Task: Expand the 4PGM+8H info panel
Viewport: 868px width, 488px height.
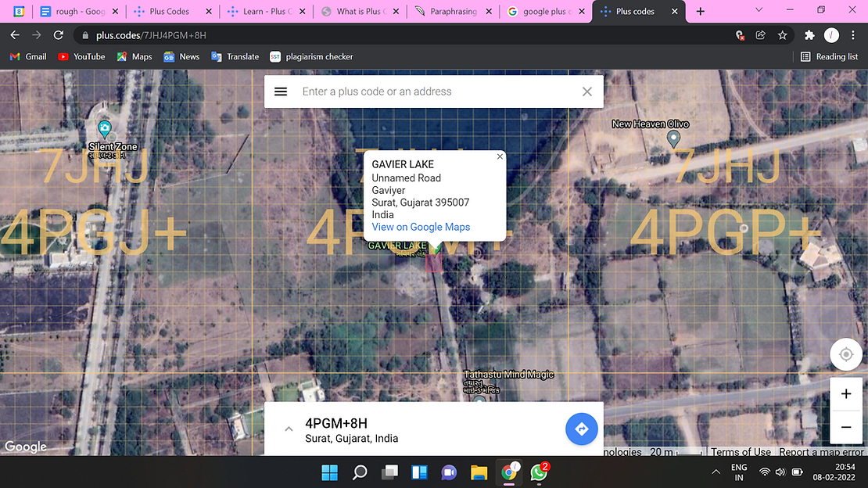Action: pos(289,429)
